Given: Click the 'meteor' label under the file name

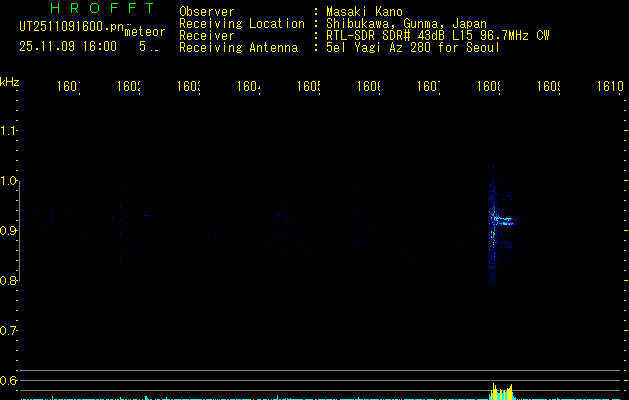Looking at the screenshot, I should (x=145, y=32).
